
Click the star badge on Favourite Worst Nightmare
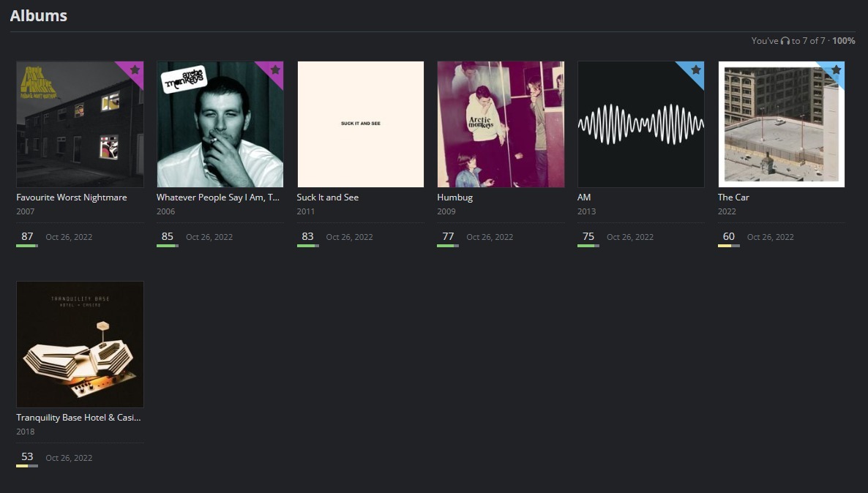click(x=135, y=70)
